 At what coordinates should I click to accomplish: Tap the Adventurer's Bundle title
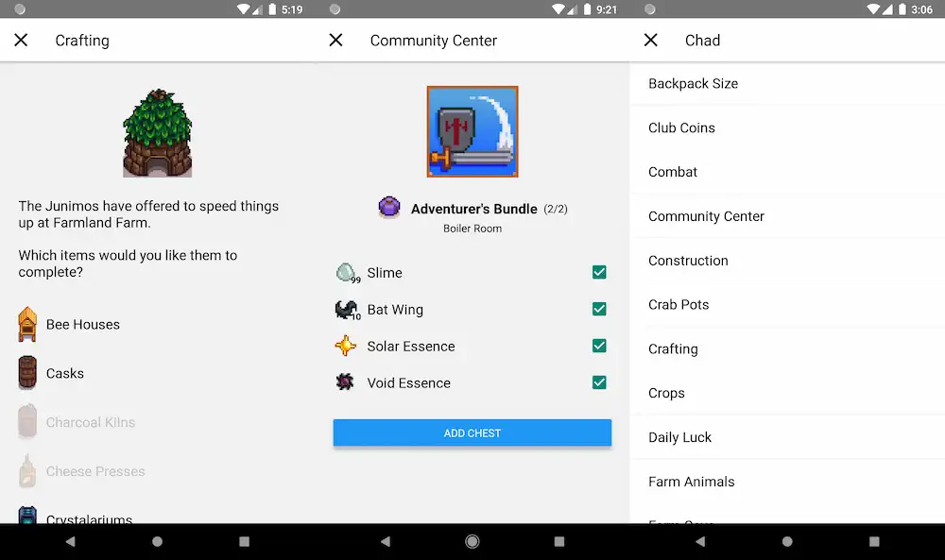pos(473,209)
